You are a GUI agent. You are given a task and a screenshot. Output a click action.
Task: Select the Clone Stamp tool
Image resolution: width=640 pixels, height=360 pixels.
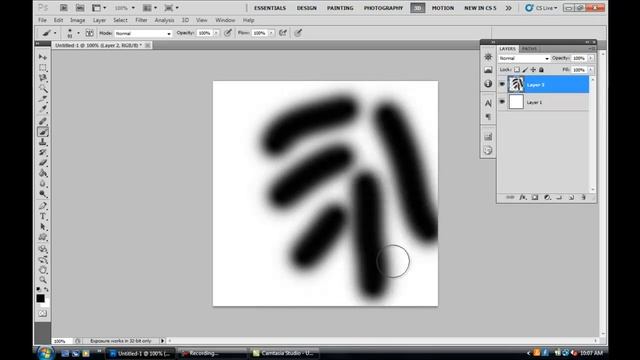coord(42,142)
